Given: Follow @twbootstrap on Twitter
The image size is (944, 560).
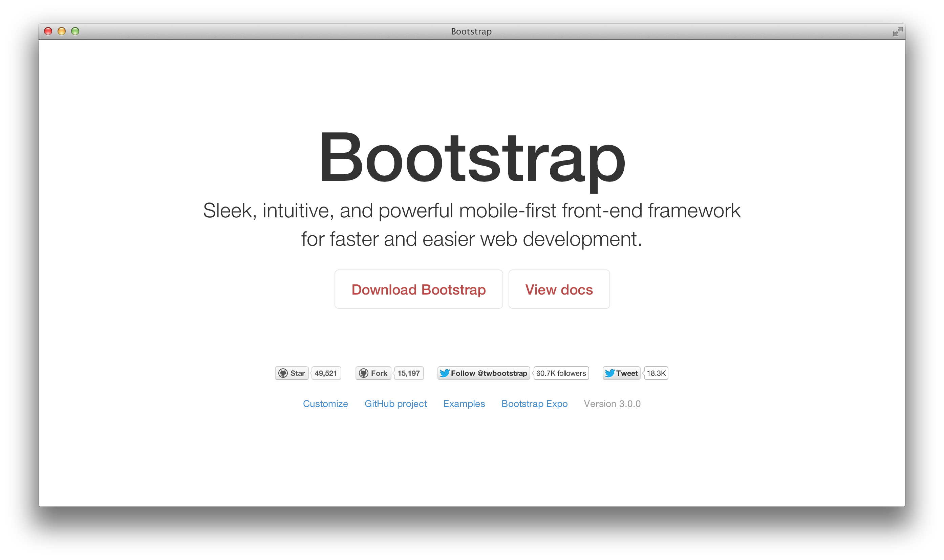Looking at the screenshot, I should 484,373.
